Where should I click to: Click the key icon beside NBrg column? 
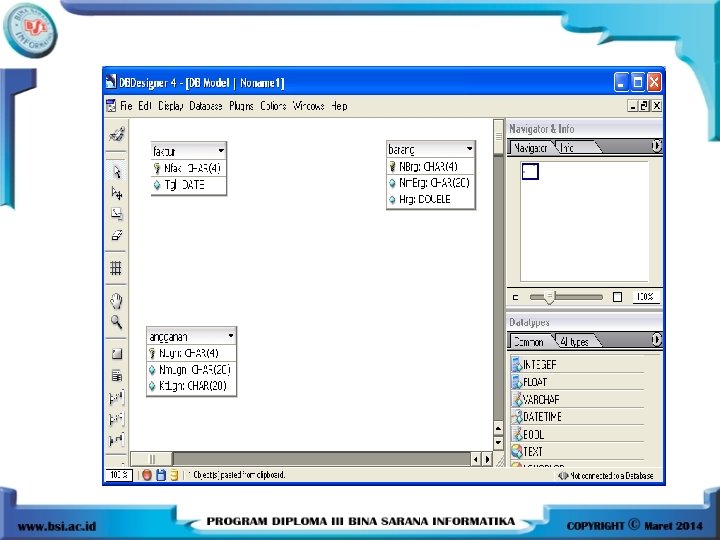tap(392, 166)
